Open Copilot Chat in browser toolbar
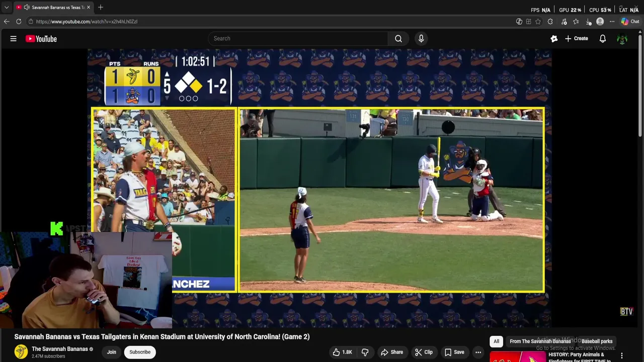 630,22
